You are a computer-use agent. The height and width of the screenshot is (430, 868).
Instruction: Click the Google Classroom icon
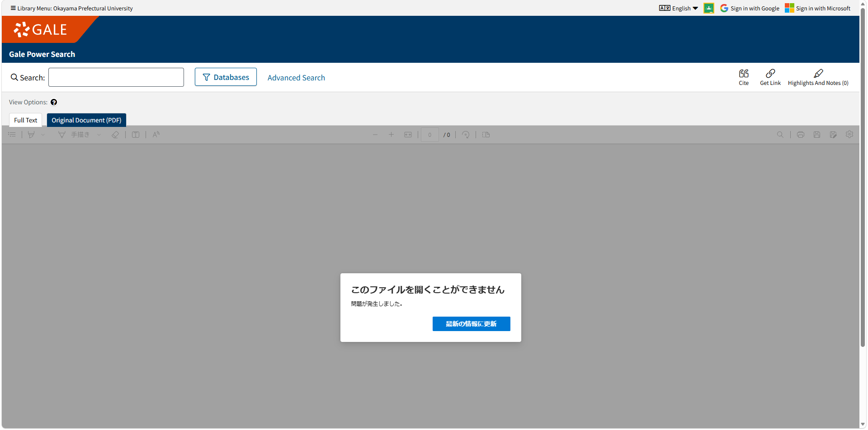pos(709,8)
